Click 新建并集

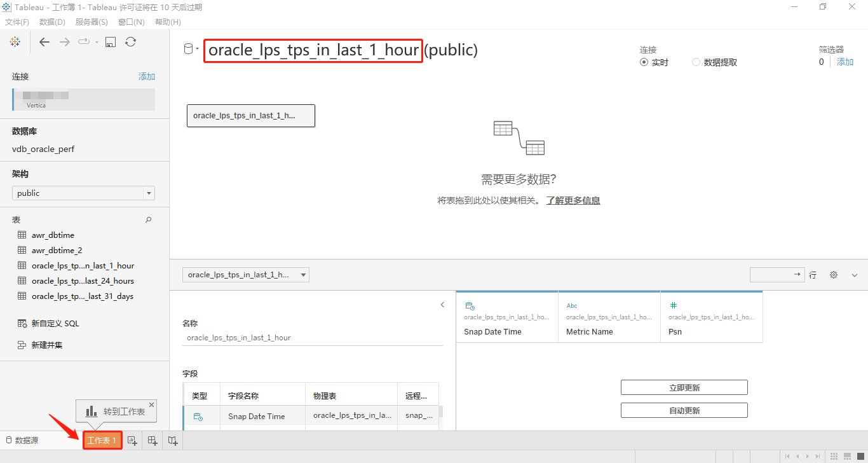click(40, 345)
